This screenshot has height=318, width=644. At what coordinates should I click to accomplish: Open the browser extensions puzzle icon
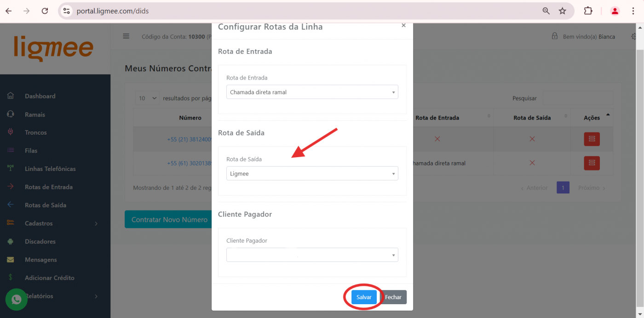[588, 11]
